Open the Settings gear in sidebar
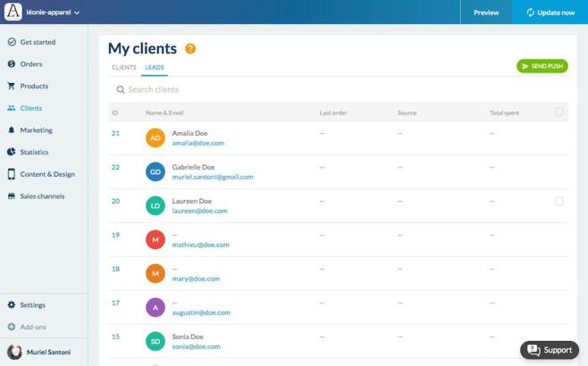Viewport: 588px width, 366px height. click(x=12, y=305)
